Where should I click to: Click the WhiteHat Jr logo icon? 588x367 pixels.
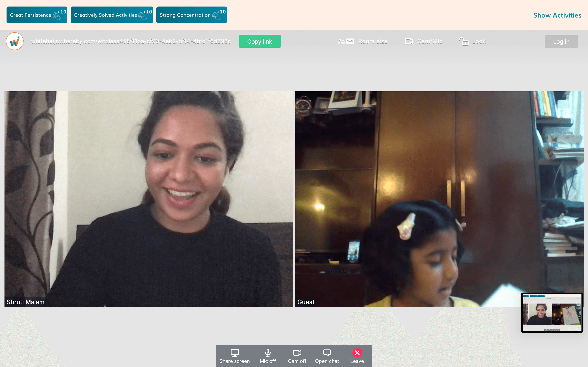tap(14, 41)
